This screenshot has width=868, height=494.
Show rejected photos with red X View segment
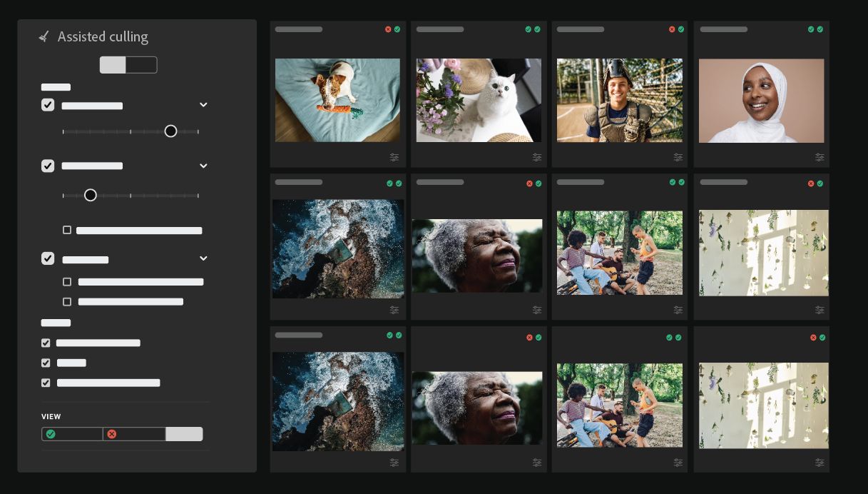(134, 434)
